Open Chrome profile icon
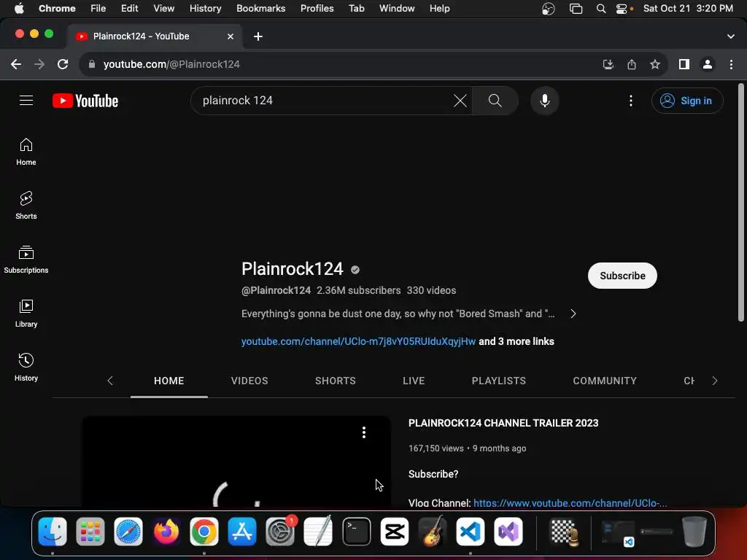 click(x=708, y=64)
